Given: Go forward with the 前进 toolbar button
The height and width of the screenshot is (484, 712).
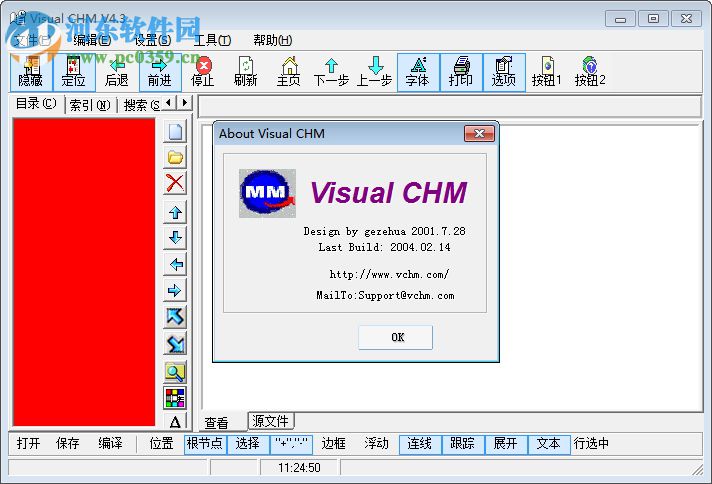Looking at the screenshot, I should [159, 73].
